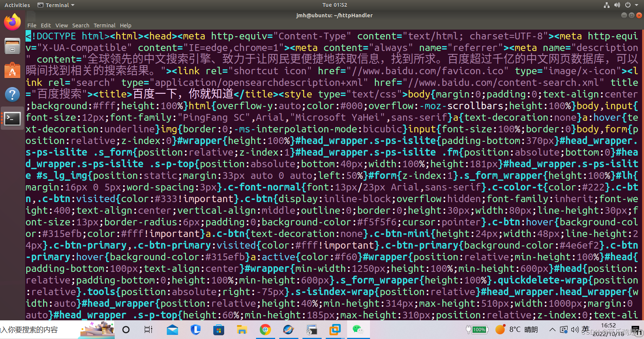This screenshot has width=644, height=339.
Task: Click the text background-color:#f5f5f6
Action: (x=329, y=222)
